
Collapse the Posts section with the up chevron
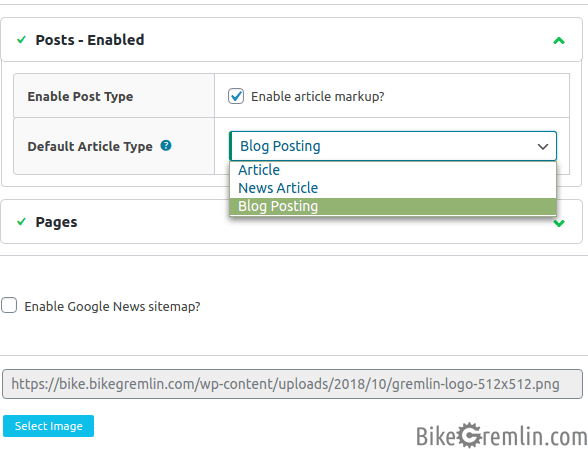(559, 40)
